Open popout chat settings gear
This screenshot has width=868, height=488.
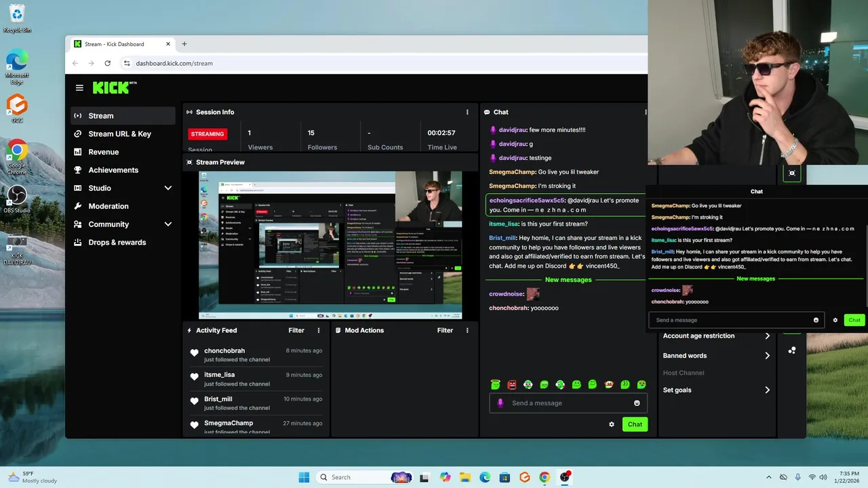point(835,320)
